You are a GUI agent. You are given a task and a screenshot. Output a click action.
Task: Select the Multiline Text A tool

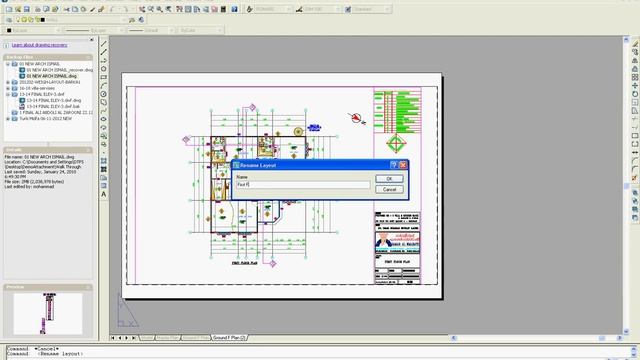(x=104, y=194)
